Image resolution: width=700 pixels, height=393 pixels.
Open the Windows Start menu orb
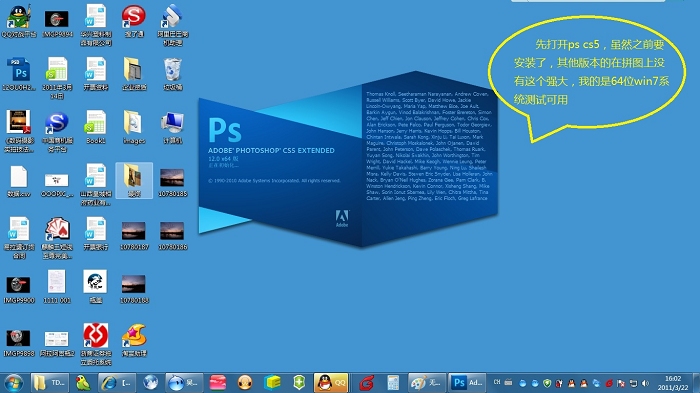[13, 383]
